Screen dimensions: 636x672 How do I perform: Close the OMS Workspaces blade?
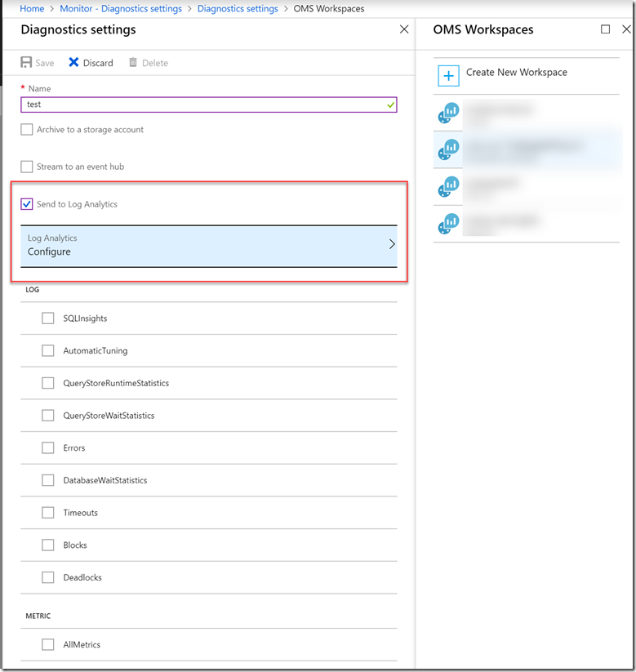626,29
